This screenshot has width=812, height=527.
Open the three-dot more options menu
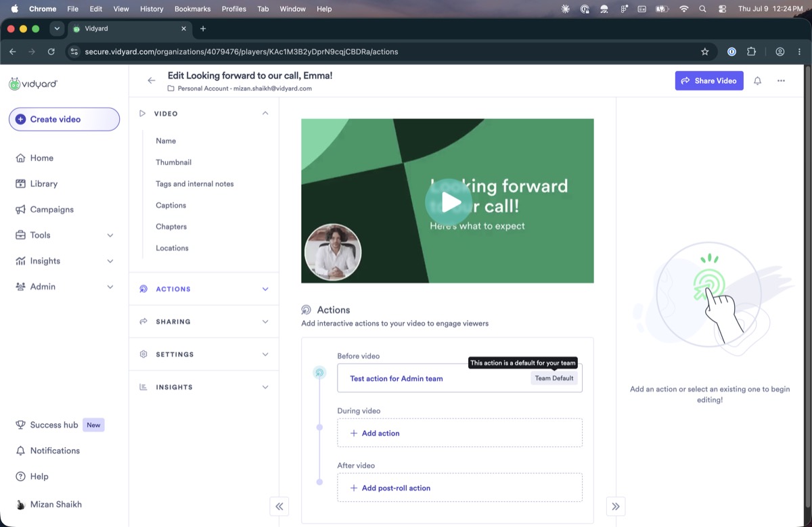coord(781,81)
